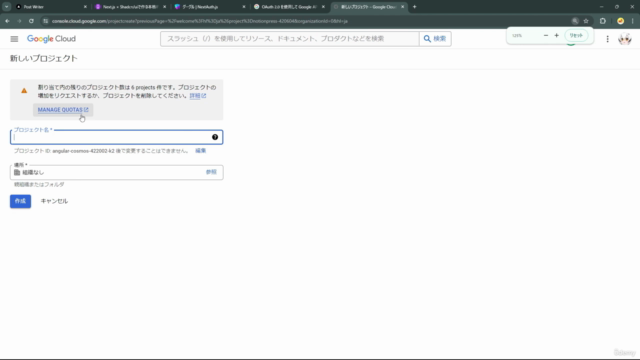Click the 作成 create button

[20, 201]
